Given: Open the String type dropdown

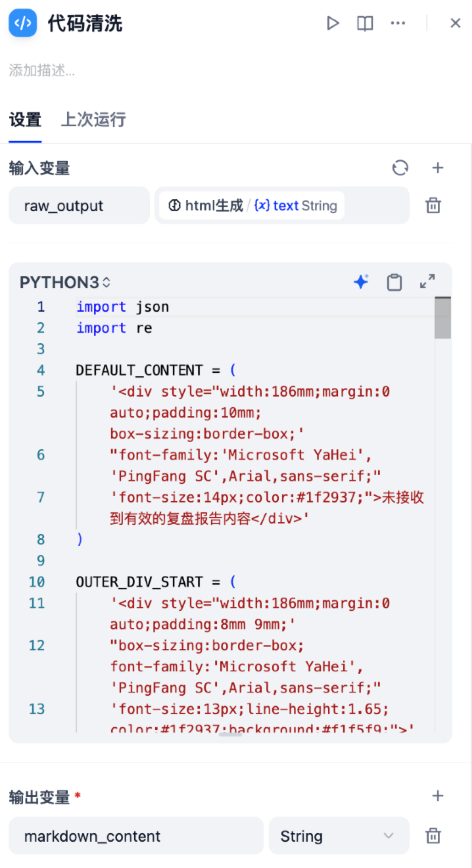Looking at the screenshot, I should tap(339, 836).
